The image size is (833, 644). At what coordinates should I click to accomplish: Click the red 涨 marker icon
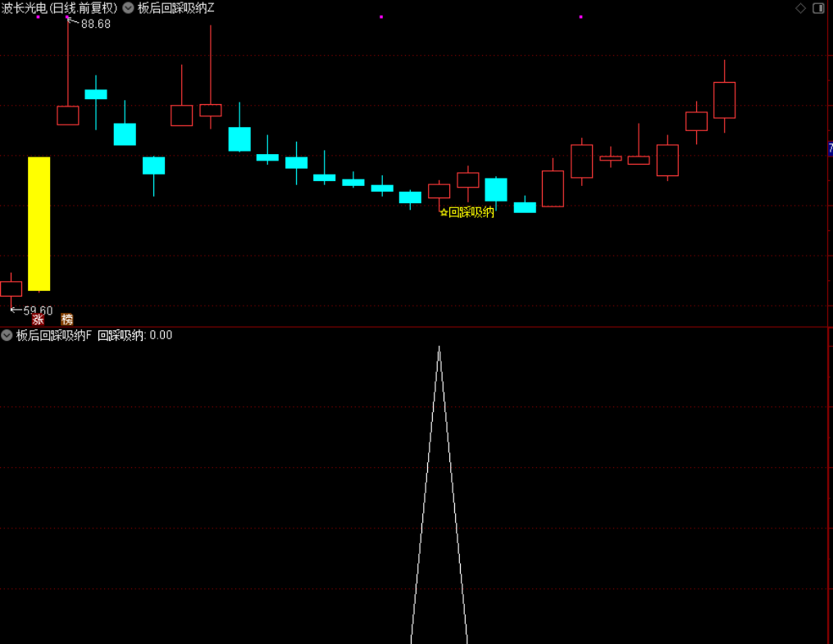(38, 320)
